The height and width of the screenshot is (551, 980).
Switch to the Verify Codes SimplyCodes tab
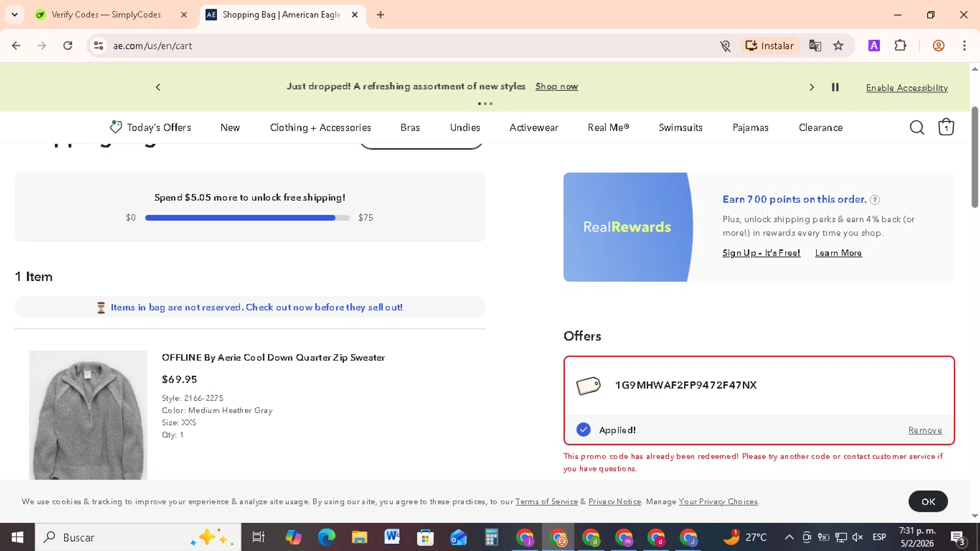(106, 14)
